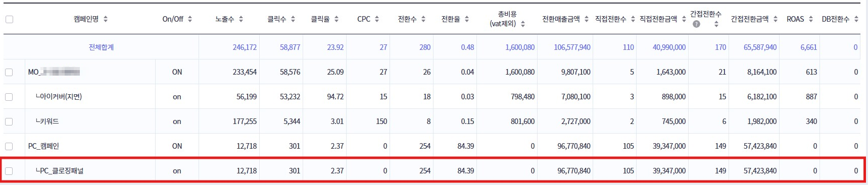Open the ㄴPC_클로징패널 ad group

point(60,171)
